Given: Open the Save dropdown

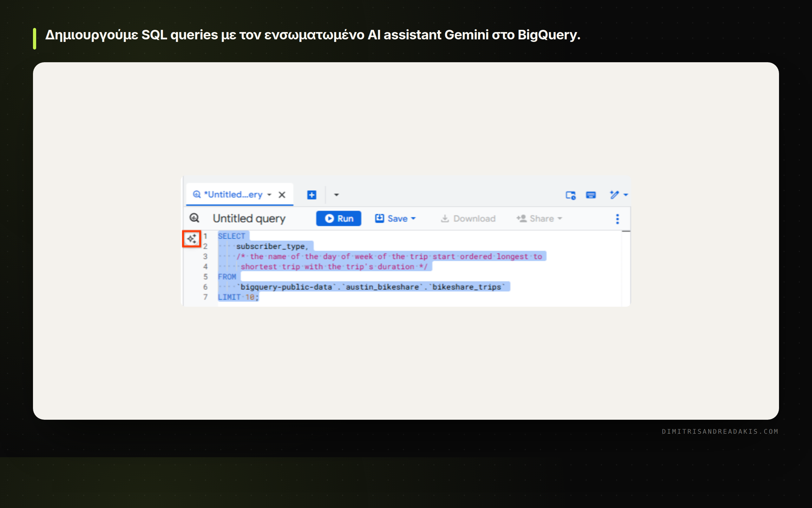Looking at the screenshot, I should point(396,218).
